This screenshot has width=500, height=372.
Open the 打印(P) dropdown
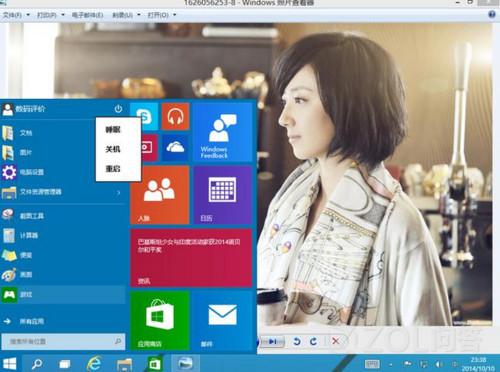(x=50, y=15)
